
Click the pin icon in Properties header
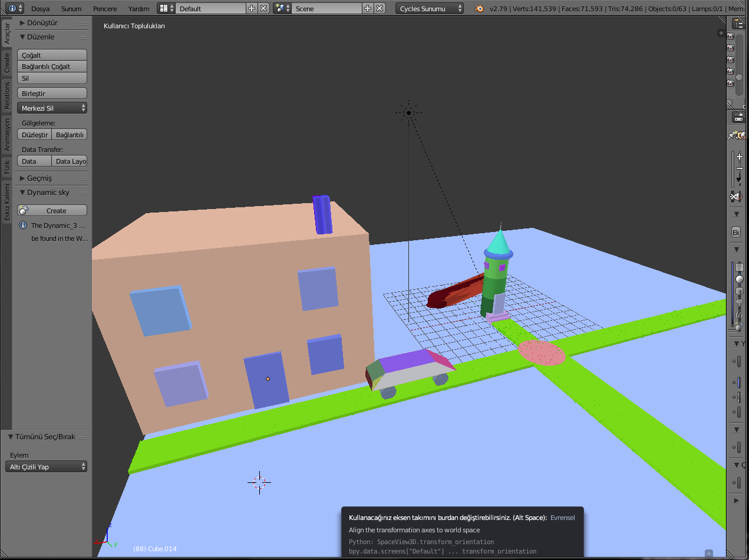click(732, 135)
